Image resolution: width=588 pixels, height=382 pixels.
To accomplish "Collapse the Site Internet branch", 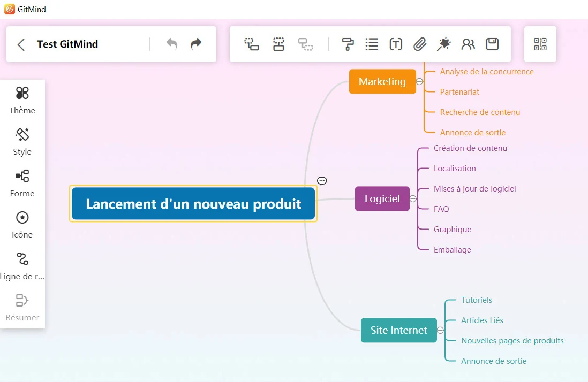I will 441,330.
